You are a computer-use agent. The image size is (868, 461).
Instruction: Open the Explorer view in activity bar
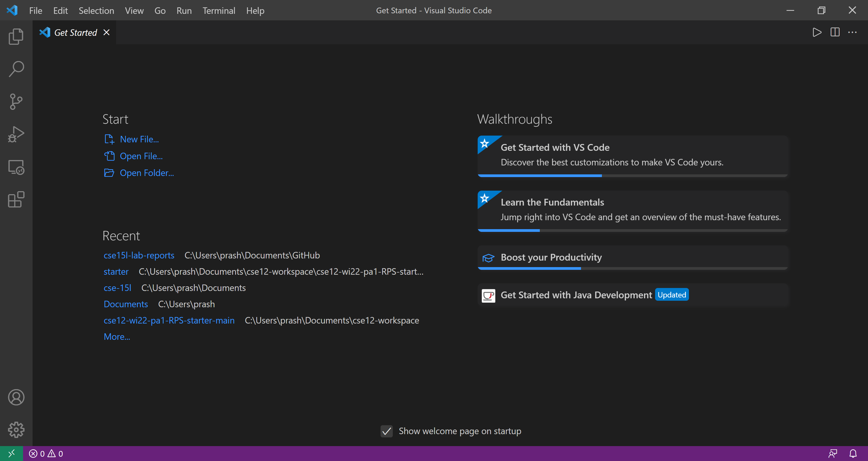[x=16, y=36]
